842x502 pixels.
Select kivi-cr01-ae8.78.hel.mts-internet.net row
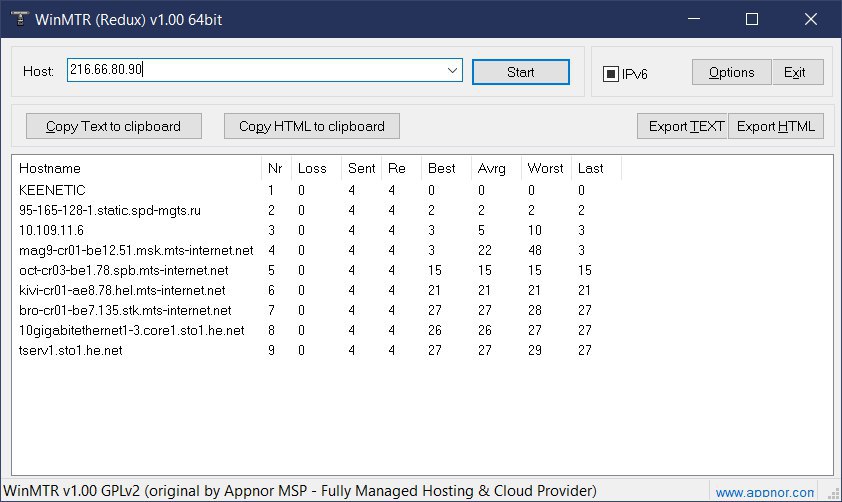pos(317,290)
